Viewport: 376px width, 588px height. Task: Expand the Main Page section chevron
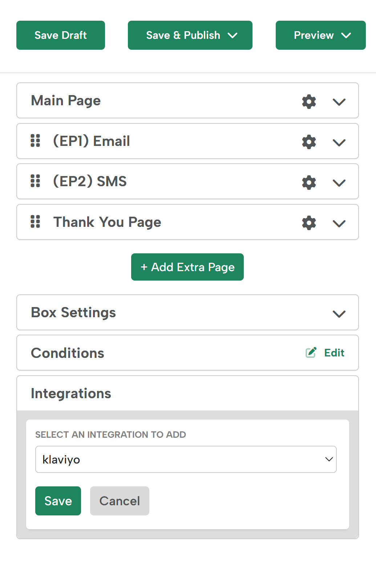(x=339, y=102)
